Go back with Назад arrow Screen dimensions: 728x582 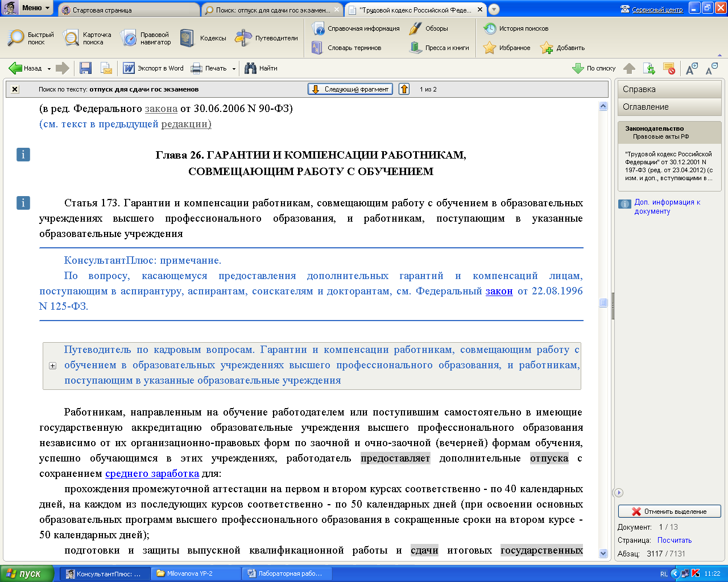[25, 68]
